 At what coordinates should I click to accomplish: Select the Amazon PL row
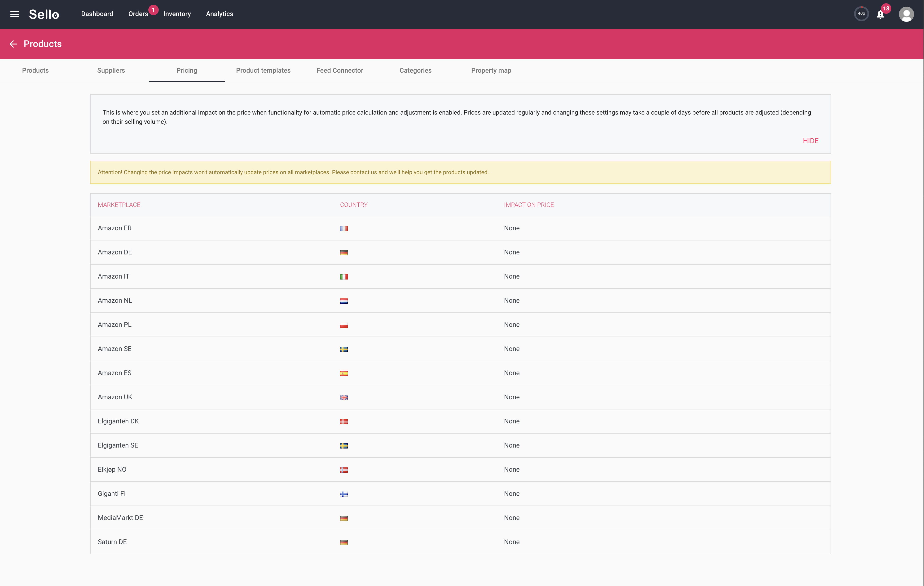click(x=461, y=325)
